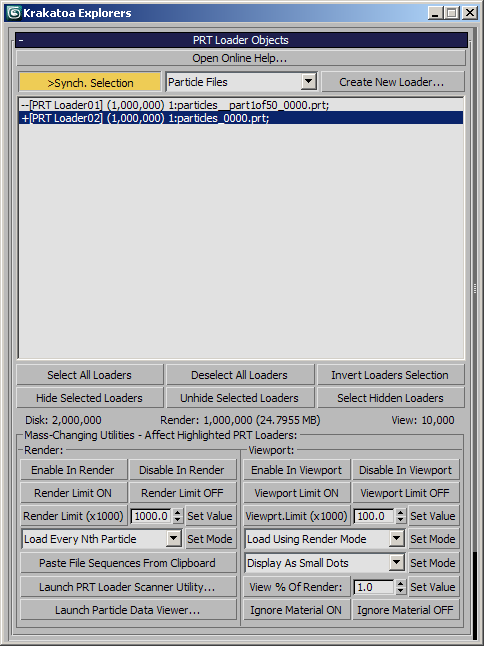The height and width of the screenshot is (646, 484).
Task: Open the Display As Small Dots dropdown
Action: click(x=325, y=563)
